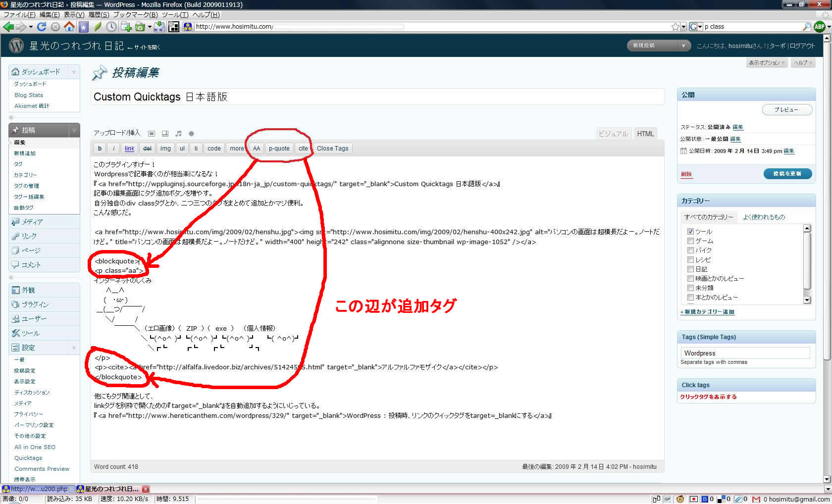Open the back/forward history dropdown arrow

(31, 27)
